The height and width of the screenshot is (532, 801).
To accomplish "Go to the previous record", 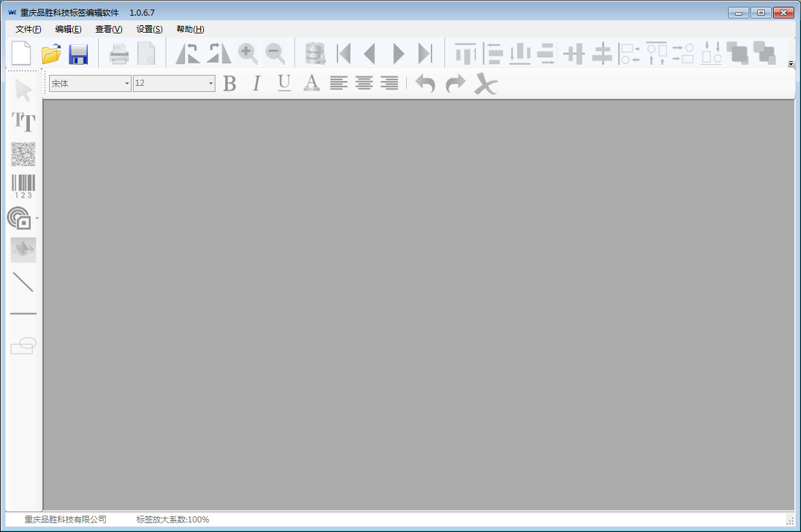I will [369, 54].
